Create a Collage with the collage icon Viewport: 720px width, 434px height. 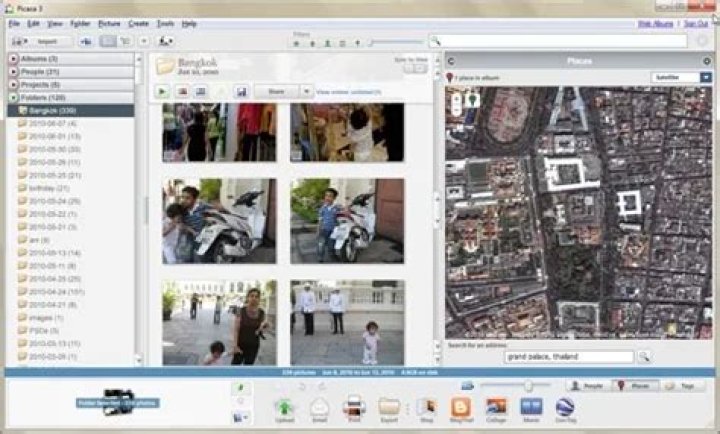tap(496, 407)
